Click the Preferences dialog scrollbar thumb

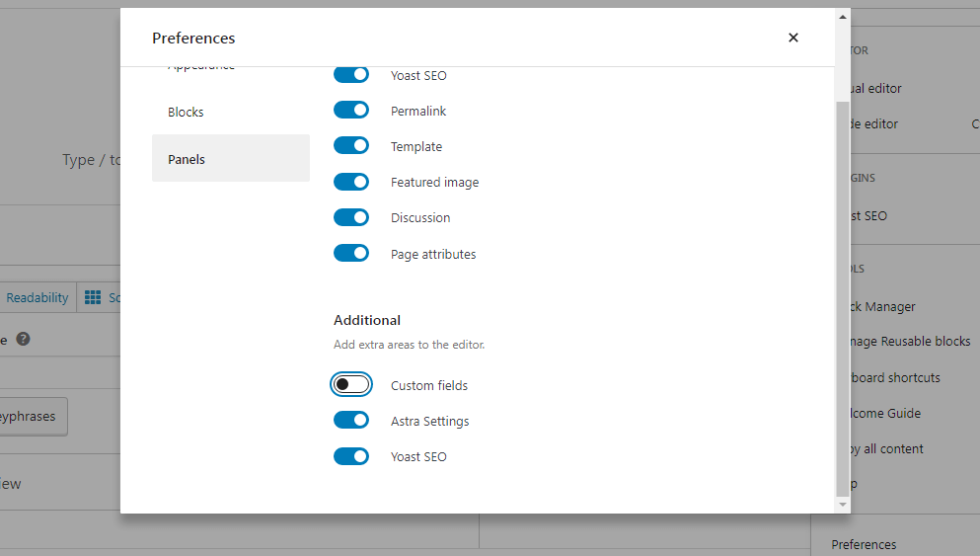click(x=842, y=296)
